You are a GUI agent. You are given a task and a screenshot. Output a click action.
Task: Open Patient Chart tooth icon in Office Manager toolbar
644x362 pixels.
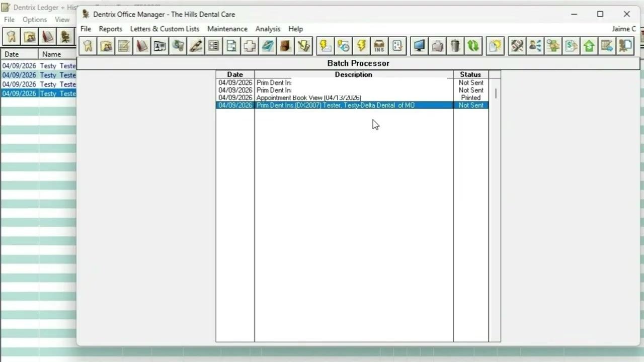[88, 46]
